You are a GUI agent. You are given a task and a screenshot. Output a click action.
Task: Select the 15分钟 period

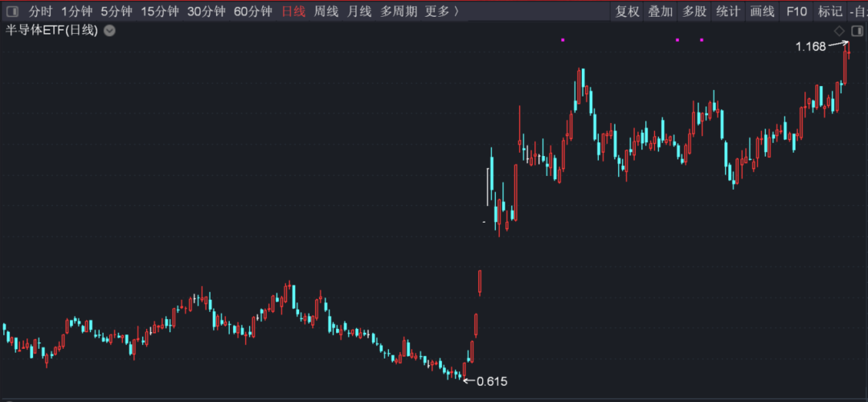159,11
